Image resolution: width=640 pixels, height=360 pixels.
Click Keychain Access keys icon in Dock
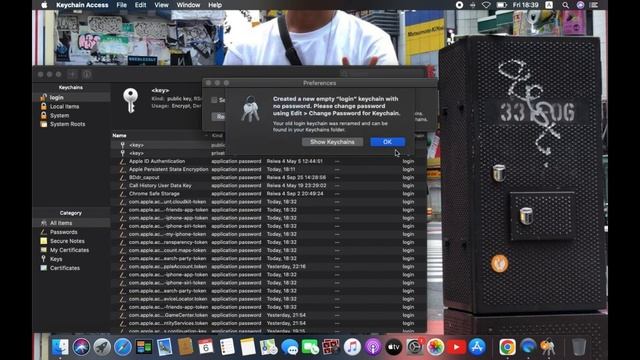pos(548,347)
